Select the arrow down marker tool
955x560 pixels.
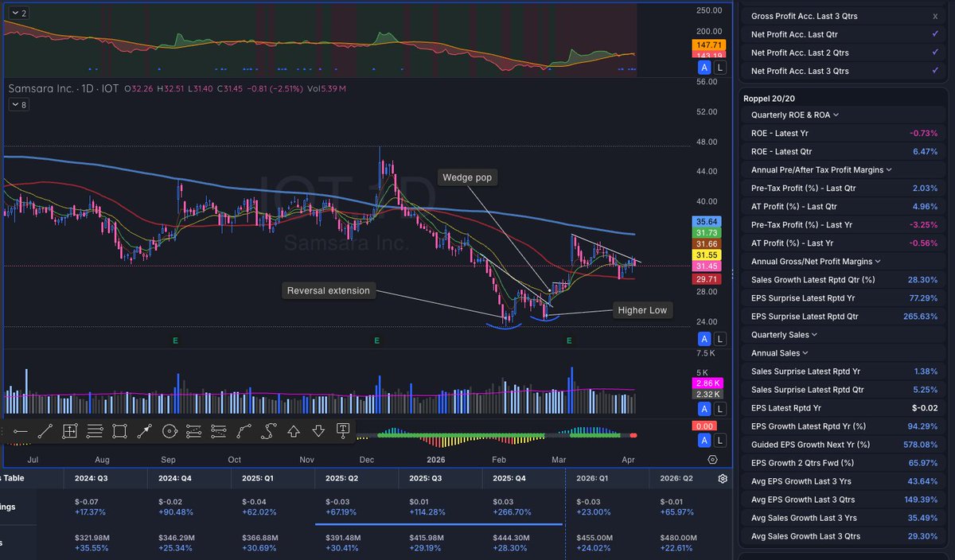coord(318,431)
